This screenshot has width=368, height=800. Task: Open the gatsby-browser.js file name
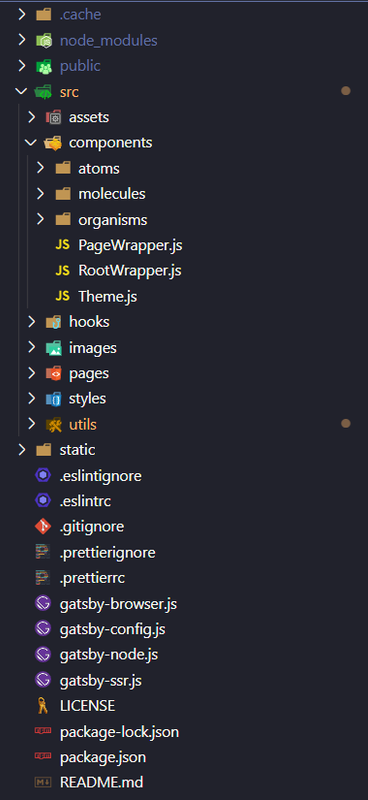click(118, 604)
